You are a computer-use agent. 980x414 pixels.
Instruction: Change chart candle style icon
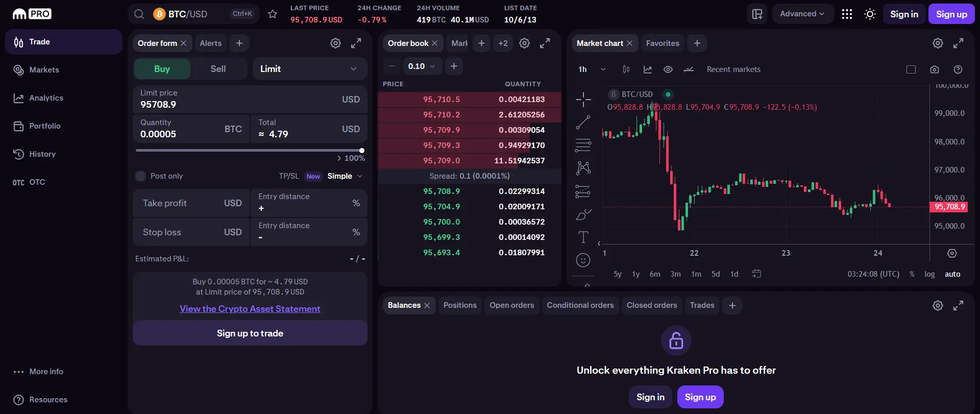pyautogui.click(x=626, y=69)
